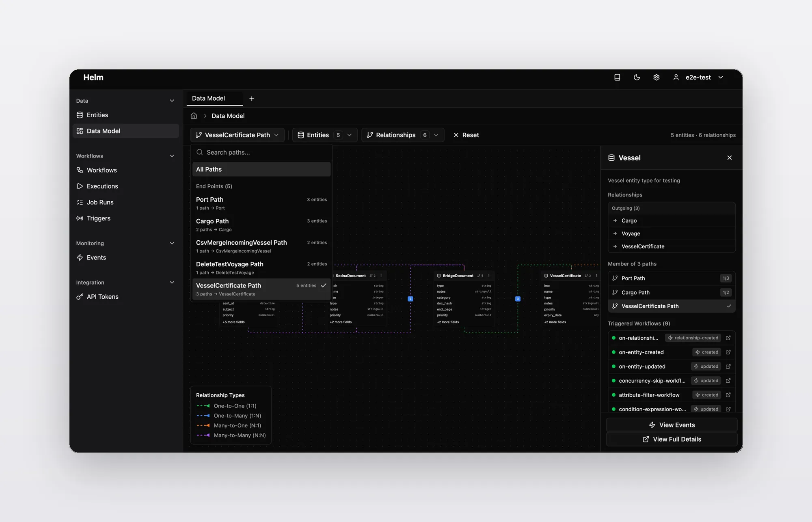Open the VesselCertificate Path dropdown
The height and width of the screenshot is (522, 812).
coord(238,135)
